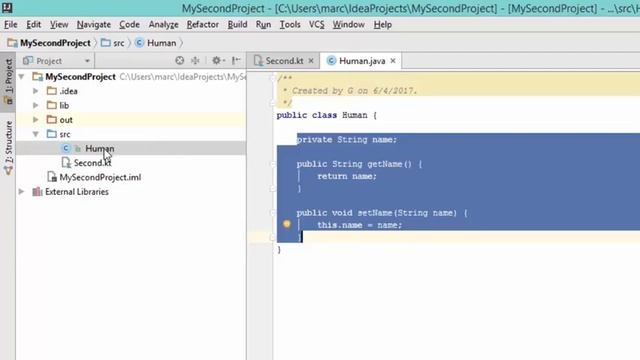Select the Human.java editor tab
The height and width of the screenshot is (360, 640).
[x=362, y=61]
